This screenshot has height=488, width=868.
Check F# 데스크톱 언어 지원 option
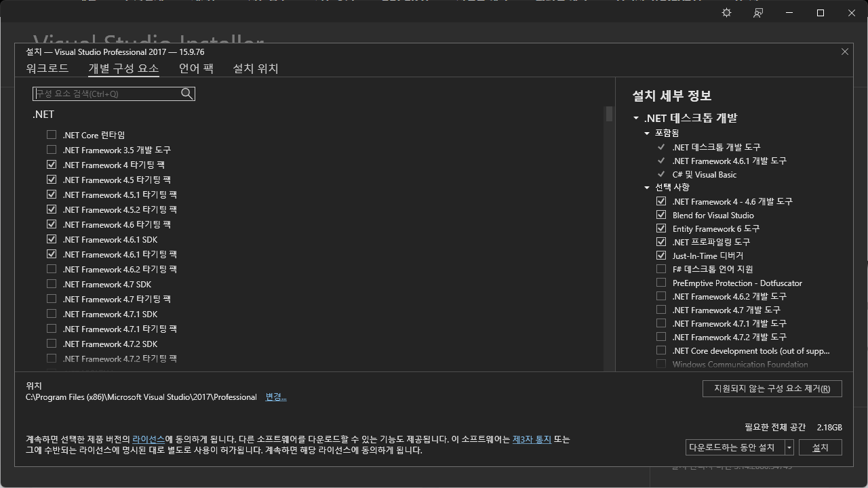pos(661,269)
